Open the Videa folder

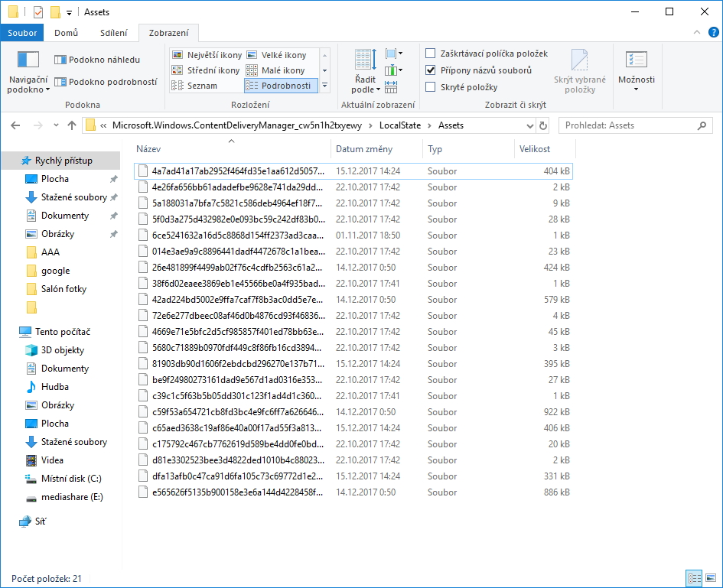tap(52, 460)
